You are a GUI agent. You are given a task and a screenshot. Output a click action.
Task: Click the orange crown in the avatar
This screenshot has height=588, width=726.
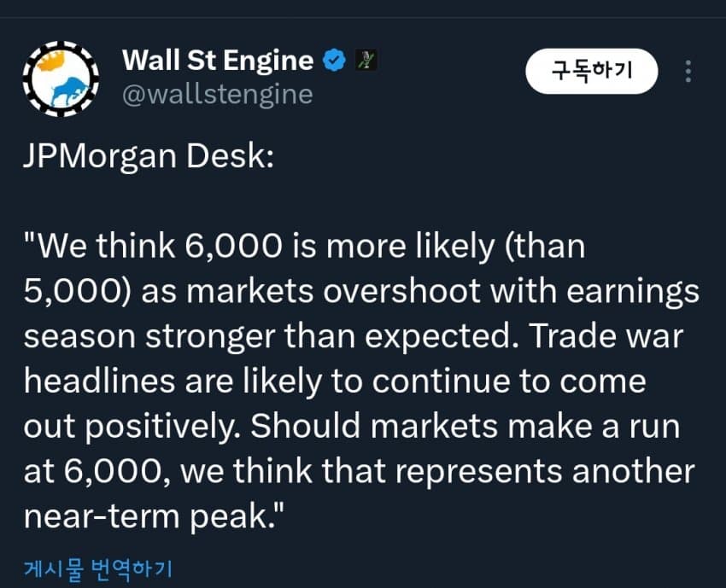(50, 61)
